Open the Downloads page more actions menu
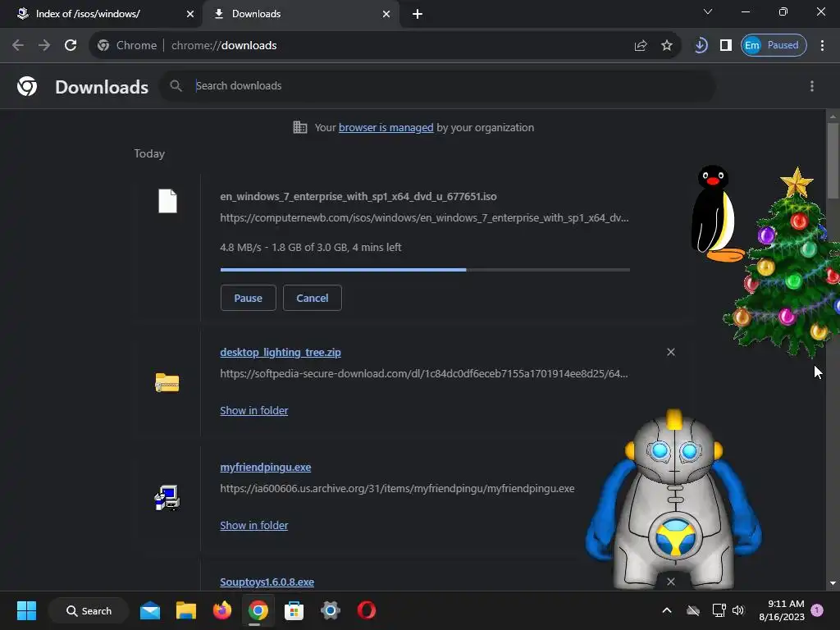840x630 pixels. tap(812, 86)
